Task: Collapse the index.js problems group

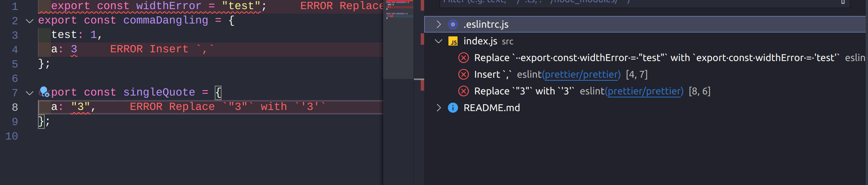Action: click(x=439, y=41)
